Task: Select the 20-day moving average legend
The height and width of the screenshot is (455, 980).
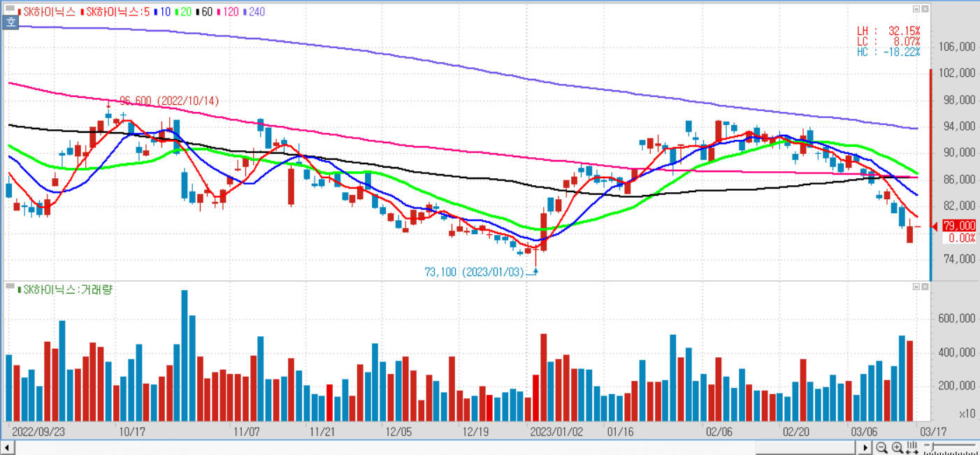Action: click(183, 12)
